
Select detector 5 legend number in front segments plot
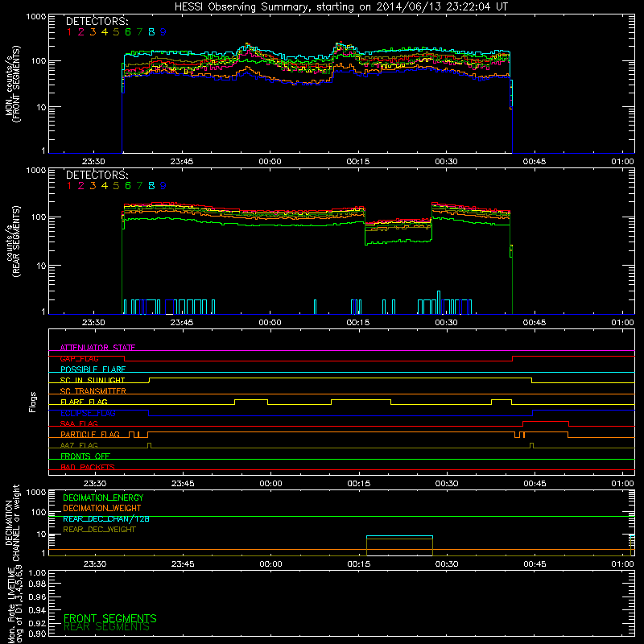coord(116,32)
